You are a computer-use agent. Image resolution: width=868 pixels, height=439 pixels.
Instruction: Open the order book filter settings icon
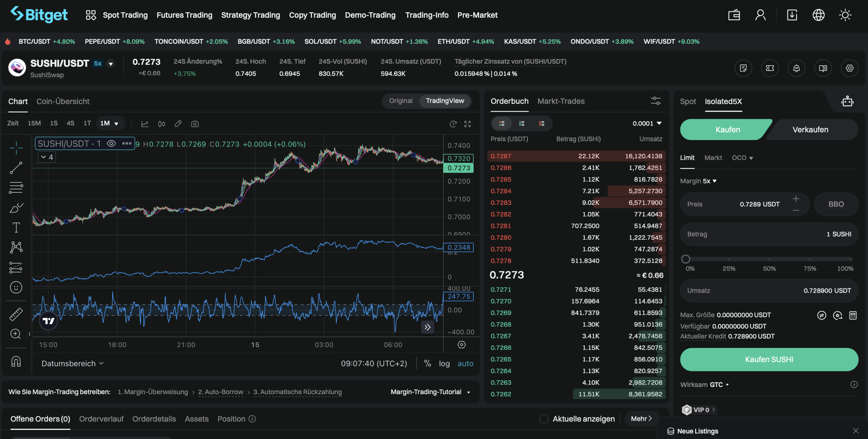(655, 101)
